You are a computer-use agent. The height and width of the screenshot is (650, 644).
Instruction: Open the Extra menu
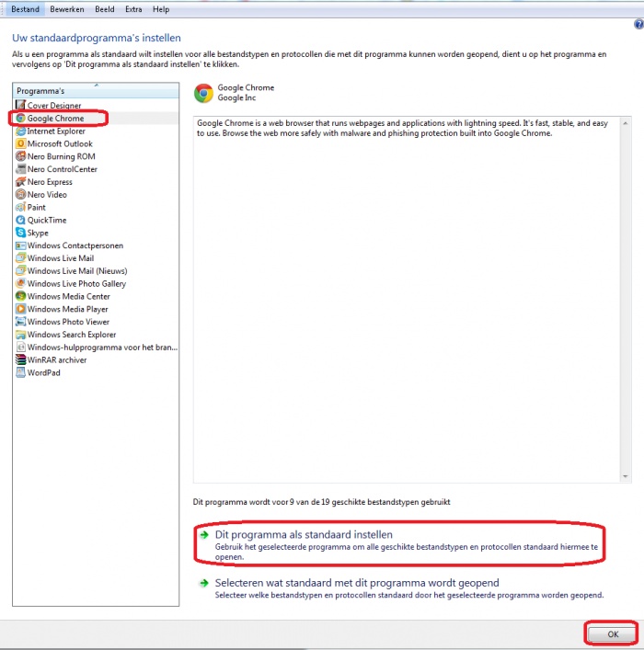pos(133,9)
